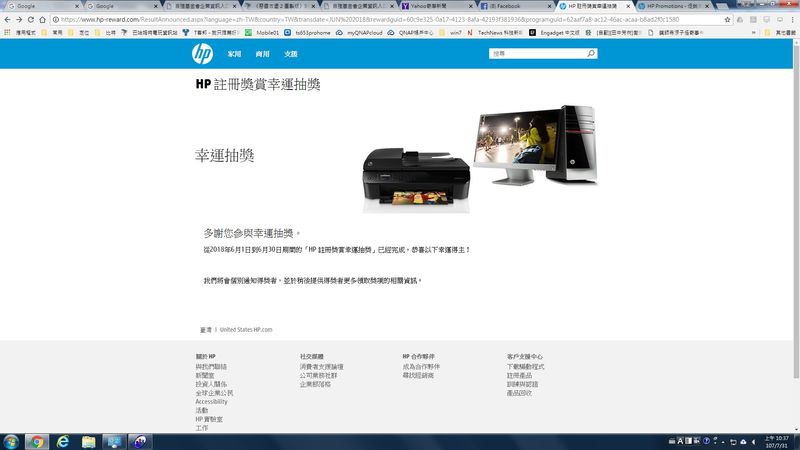The height and width of the screenshot is (450, 800).
Task: Click the search magnifier icon in HP header
Action: click(x=591, y=53)
